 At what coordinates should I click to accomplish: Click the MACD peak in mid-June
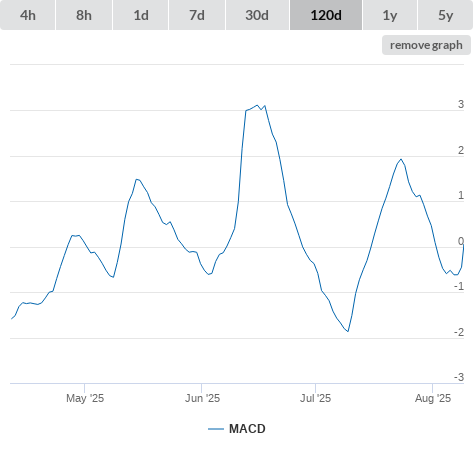(257, 105)
